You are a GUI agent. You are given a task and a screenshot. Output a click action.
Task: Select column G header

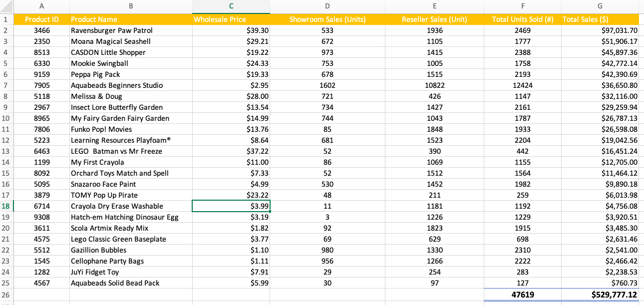(600, 6)
